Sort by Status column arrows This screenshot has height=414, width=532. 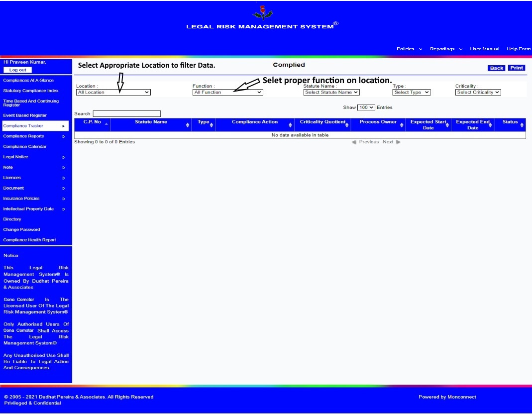coord(522,125)
